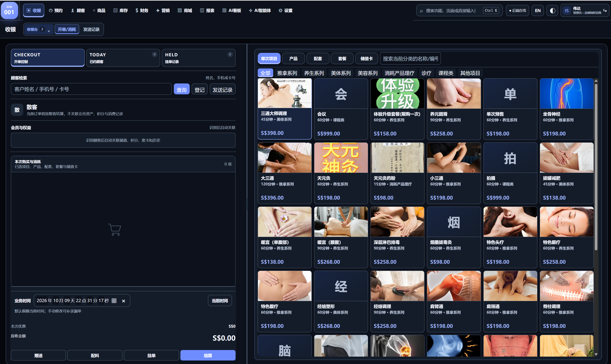Switch language with EN button
This screenshot has height=364, width=611.
tap(538, 10)
